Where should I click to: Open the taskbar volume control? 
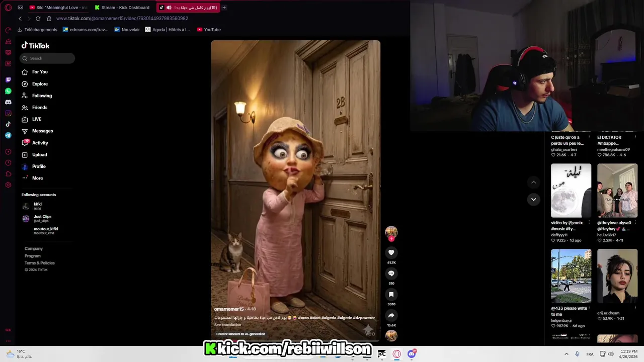[x=610, y=354]
